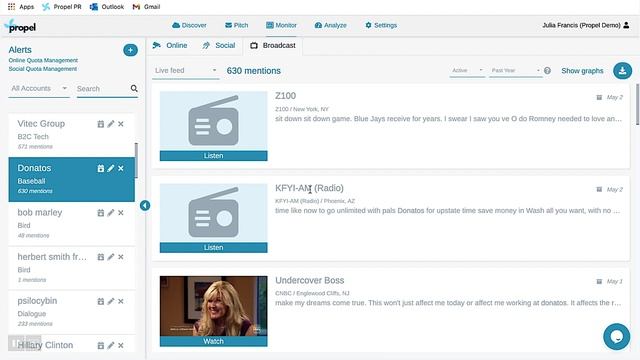
Task: Delete the bob marley alert
Action: pos(121,213)
